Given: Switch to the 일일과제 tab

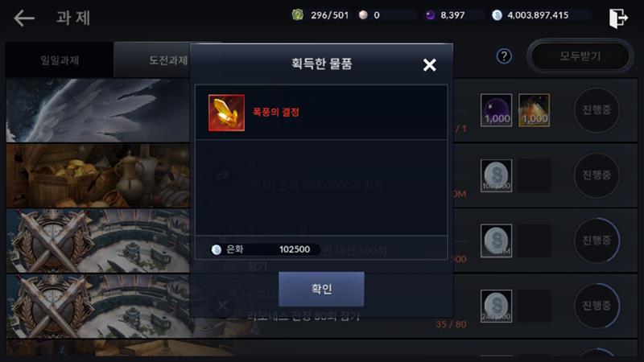Looking at the screenshot, I should (60, 60).
